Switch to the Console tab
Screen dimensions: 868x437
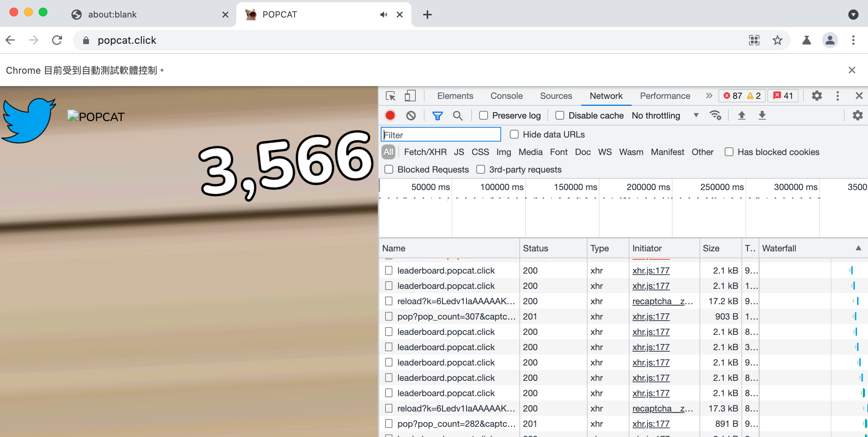[x=506, y=96]
